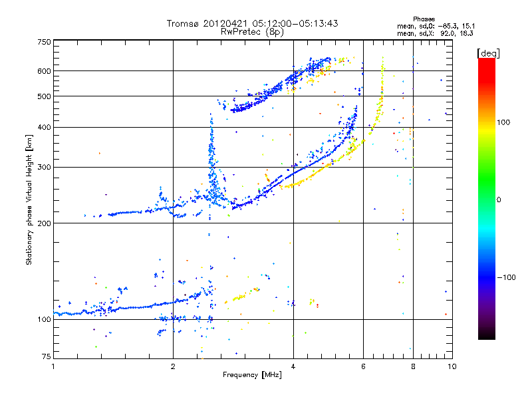Viewport: 532px width, 399px height.
Task: Click the 'mean, sd,X: 92.0, 18.3' line
Action: 435,33
